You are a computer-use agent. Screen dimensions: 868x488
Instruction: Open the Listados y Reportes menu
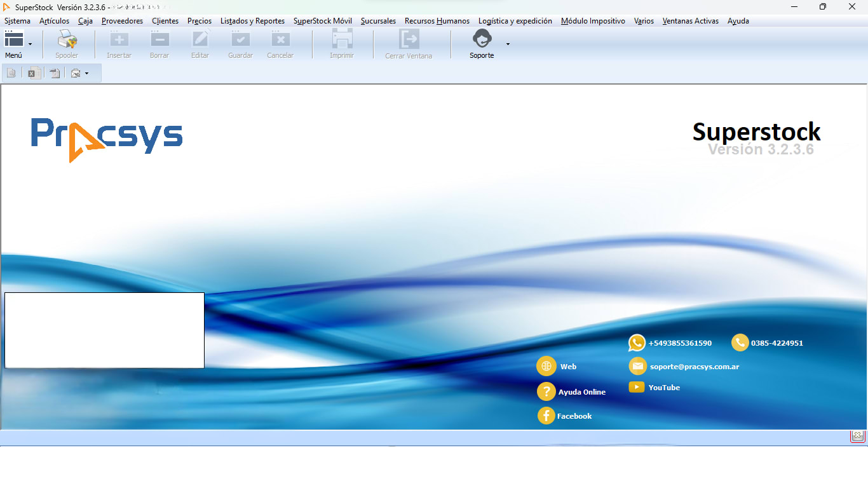[x=252, y=21]
